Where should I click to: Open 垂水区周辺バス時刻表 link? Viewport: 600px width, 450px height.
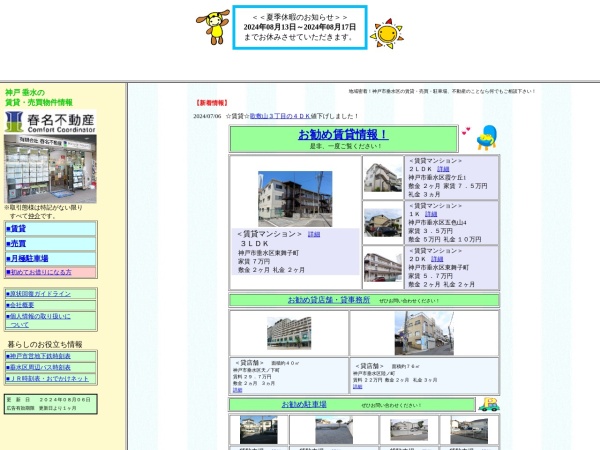click(x=38, y=367)
